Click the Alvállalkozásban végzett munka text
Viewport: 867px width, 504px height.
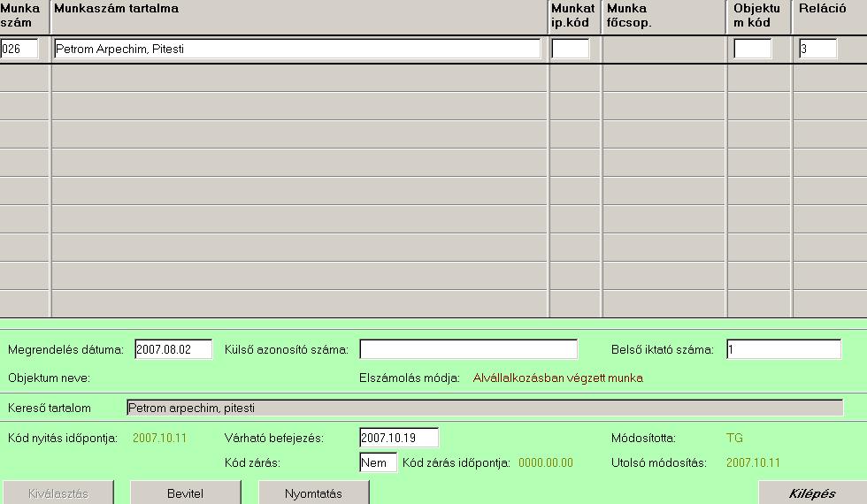point(558,378)
